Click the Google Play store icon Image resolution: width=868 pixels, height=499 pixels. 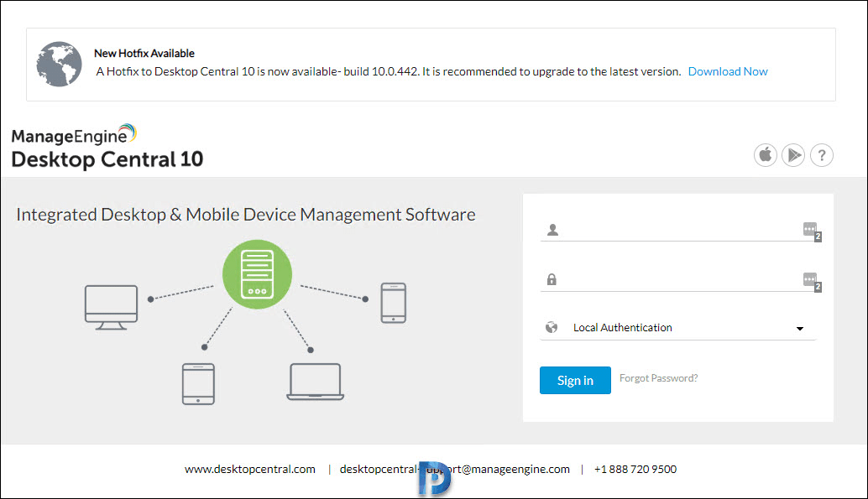(x=793, y=155)
